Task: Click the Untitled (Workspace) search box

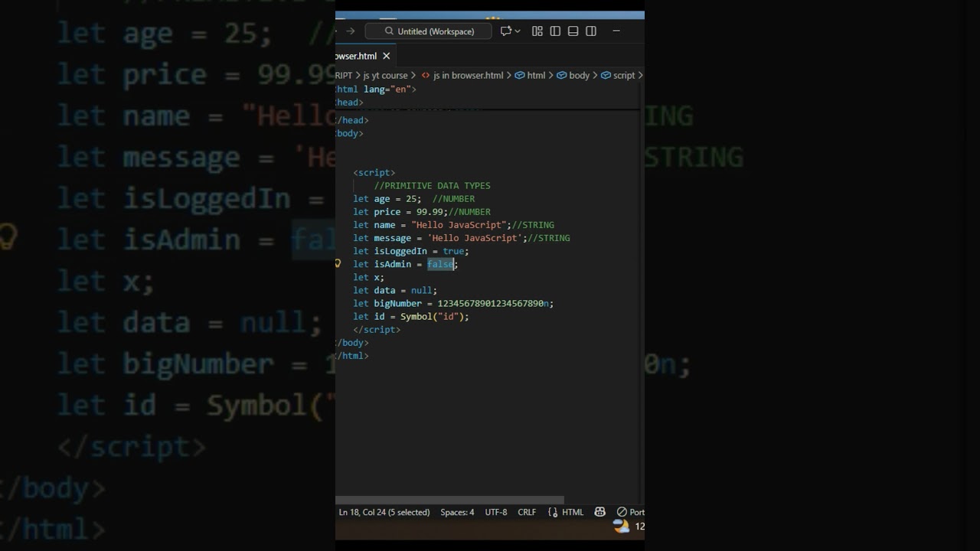Action: point(428,31)
